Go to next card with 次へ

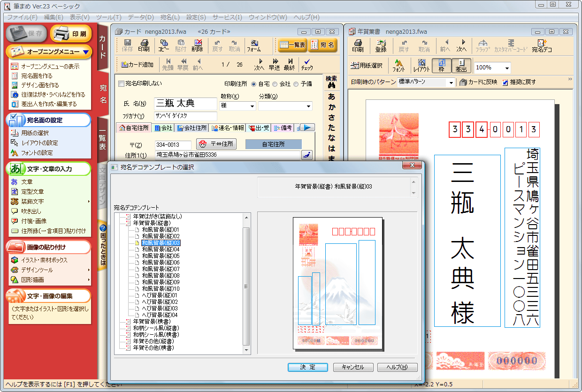click(259, 64)
